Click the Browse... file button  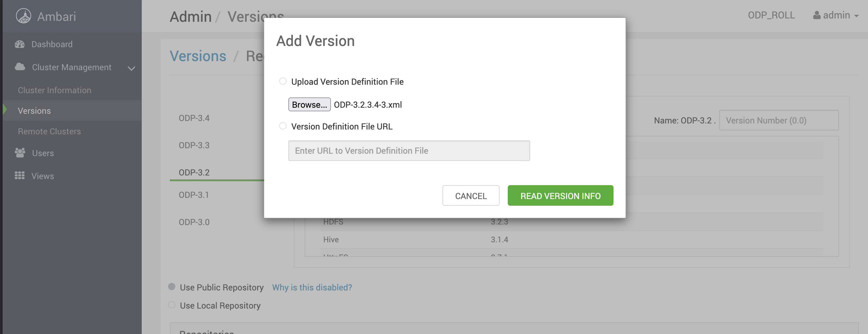(x=309, y=105)
